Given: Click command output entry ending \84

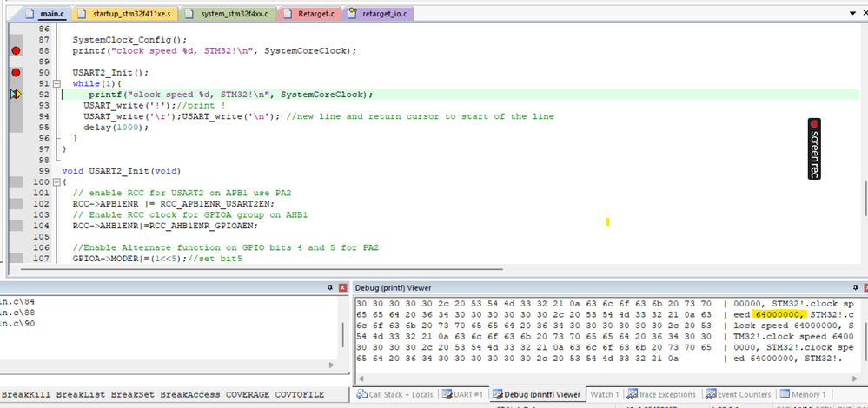Looking at the screenshot, I should (x=17, y=302).
